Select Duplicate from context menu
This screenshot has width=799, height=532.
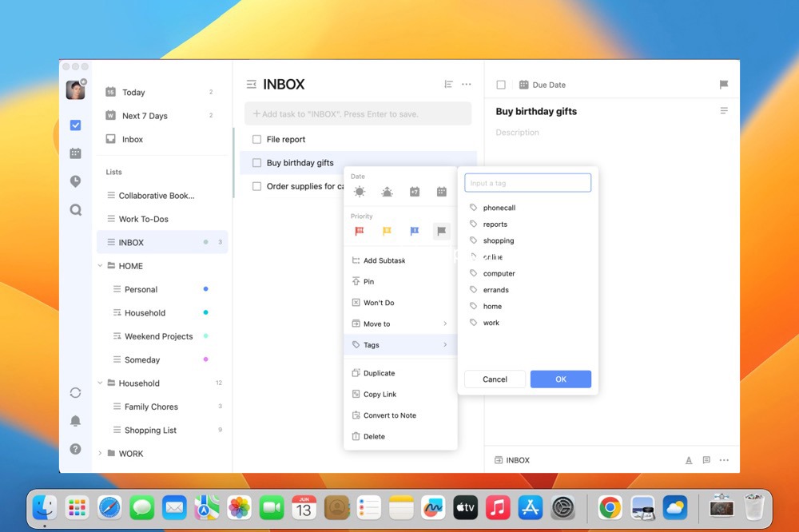[400, 373]
